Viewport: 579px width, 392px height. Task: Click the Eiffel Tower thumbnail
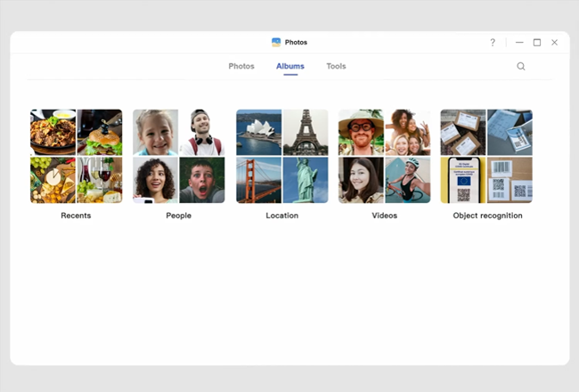[x=306, y=132]
